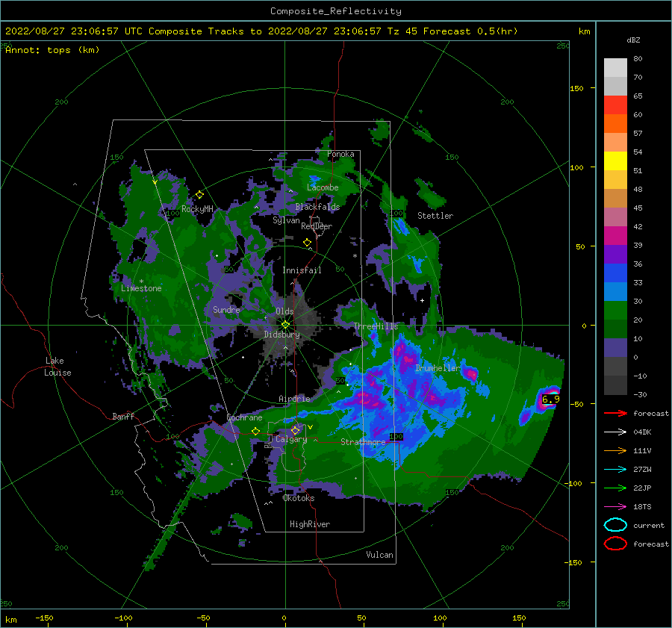This screenshot has height=628, width=672.
Task: Click the HighRiver label
Action: [310, 524]
